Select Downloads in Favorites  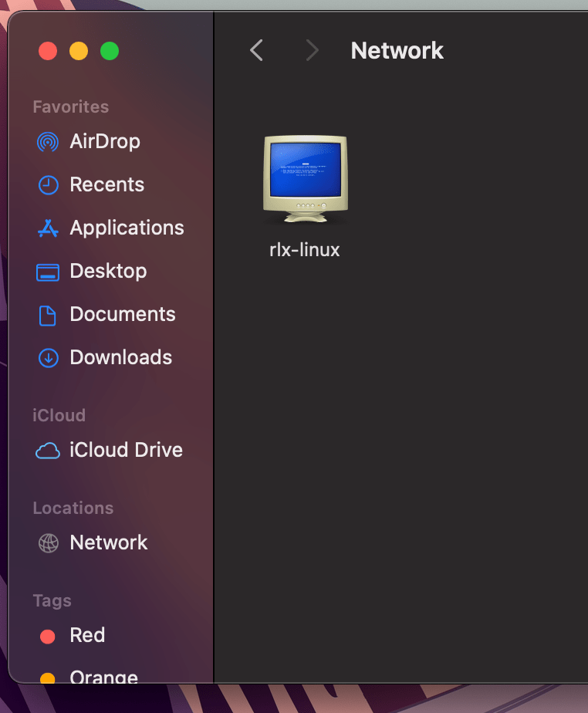121,357
